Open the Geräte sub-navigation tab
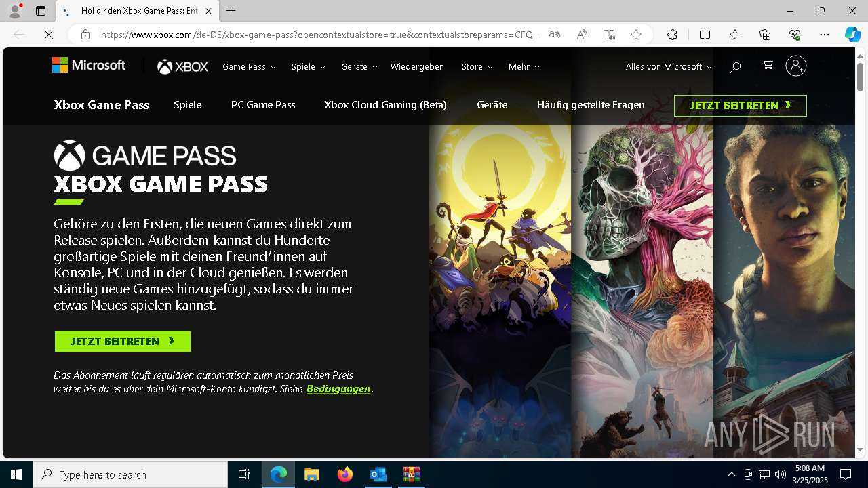 (492, 105)
